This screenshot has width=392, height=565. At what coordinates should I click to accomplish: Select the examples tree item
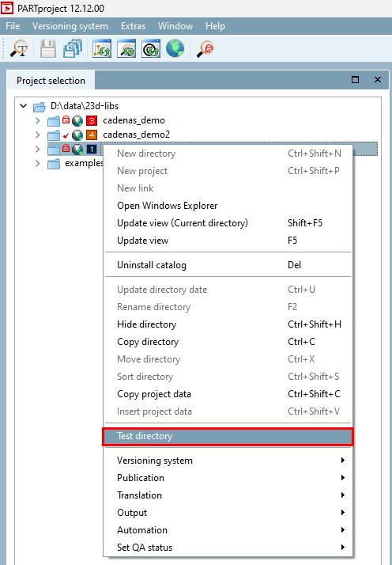click(84, 163)
